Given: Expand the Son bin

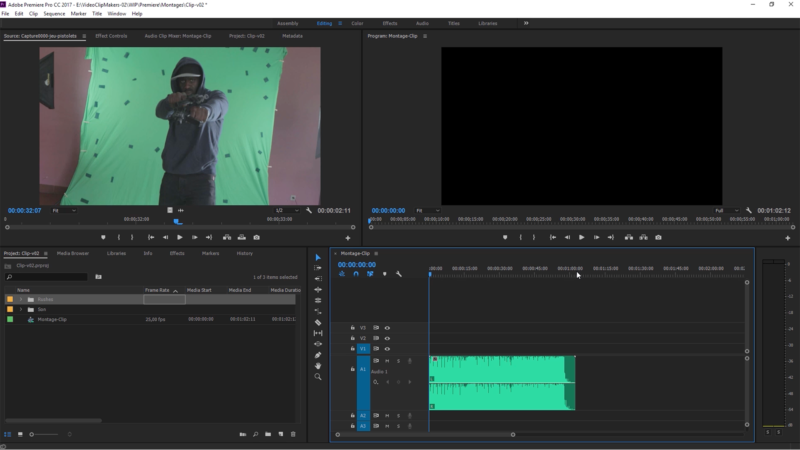Looking at the screenshot, I should pyautogui.click(x=21, y=309).
